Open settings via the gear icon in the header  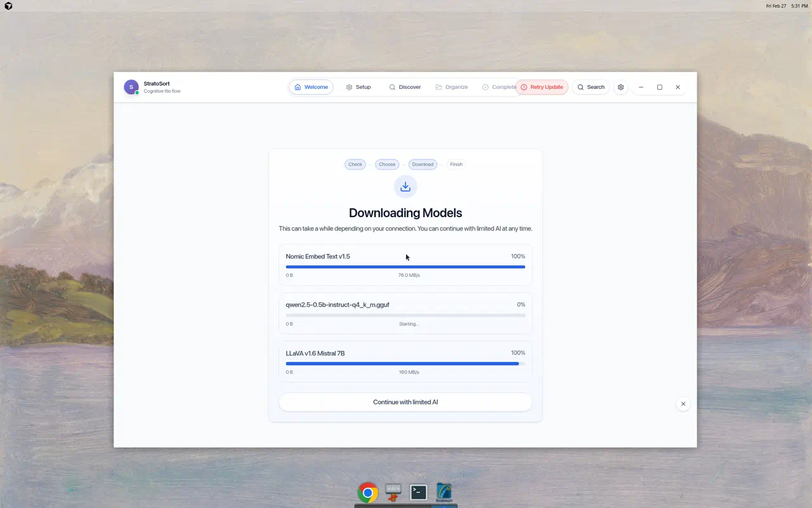[620, 87]
